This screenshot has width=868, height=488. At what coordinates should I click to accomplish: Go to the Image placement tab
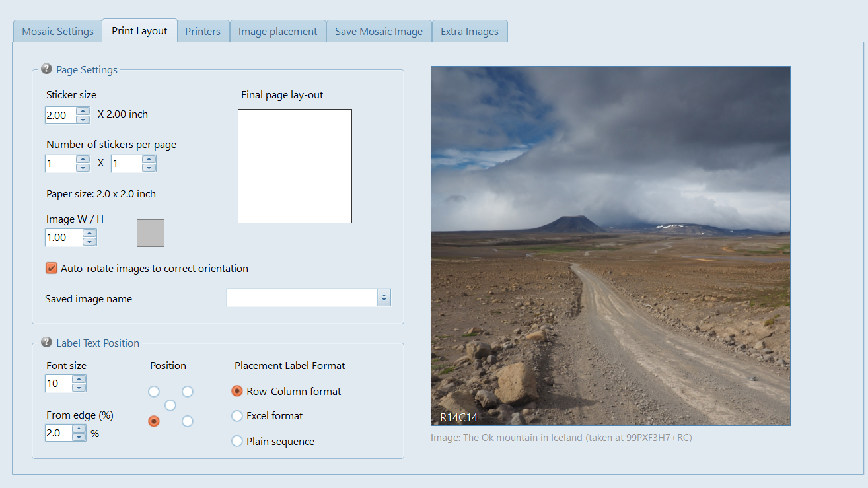pos(277,31)
